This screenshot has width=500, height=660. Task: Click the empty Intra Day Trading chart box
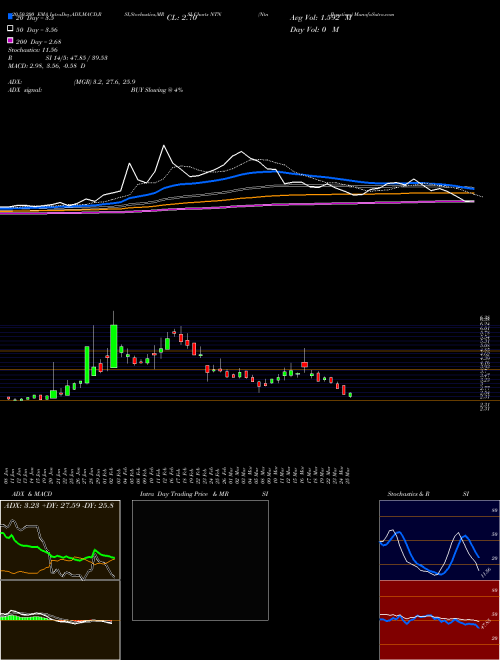pyautogui.click(x=200, y=560)
